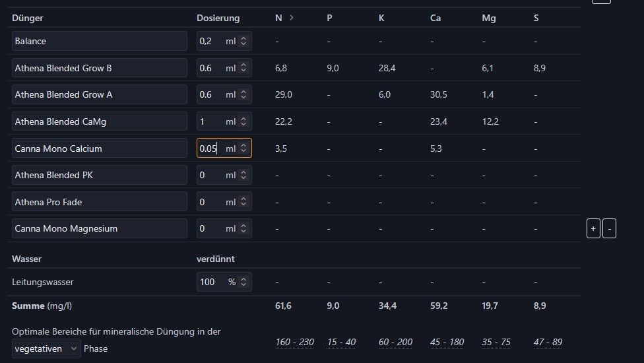Open the vegetativen phase dropdown

pos(46,348)
